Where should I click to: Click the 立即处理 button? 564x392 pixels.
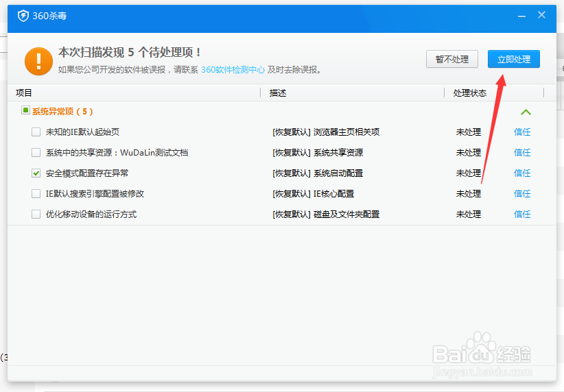click(514, 59)
